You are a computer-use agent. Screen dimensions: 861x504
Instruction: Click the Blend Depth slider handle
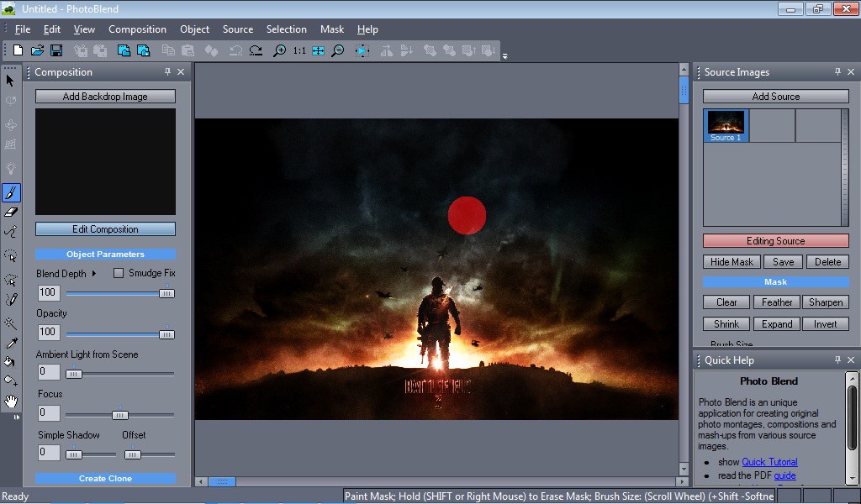point(166,293)
